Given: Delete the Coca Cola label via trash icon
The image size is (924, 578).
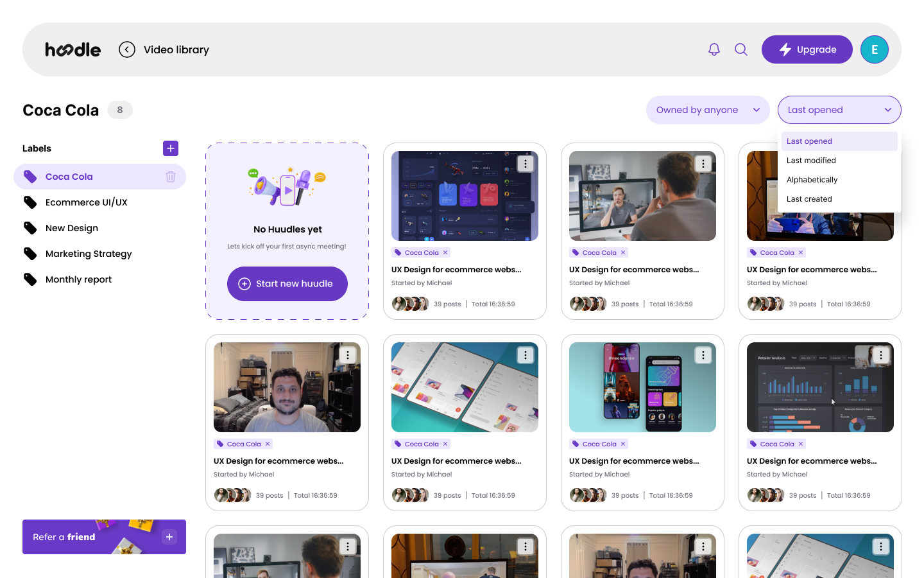Looking at the screenshot, I should click(171, 177).
